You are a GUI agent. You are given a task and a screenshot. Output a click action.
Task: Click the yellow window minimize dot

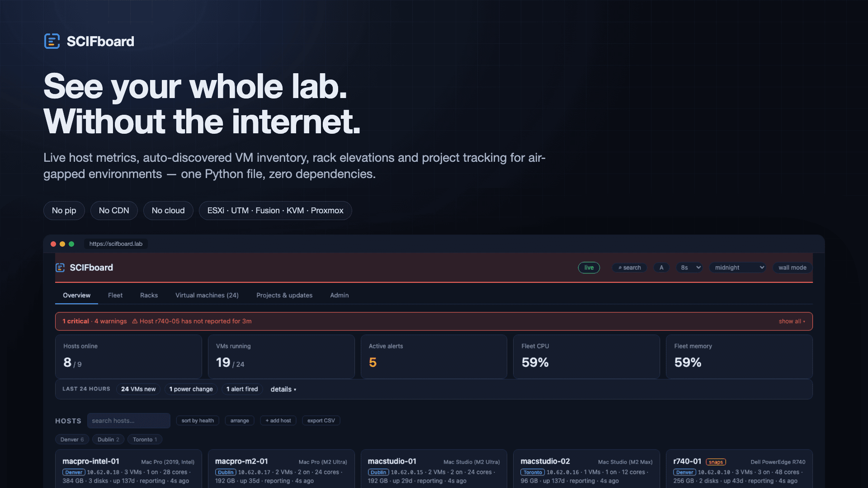click(62, 244)
